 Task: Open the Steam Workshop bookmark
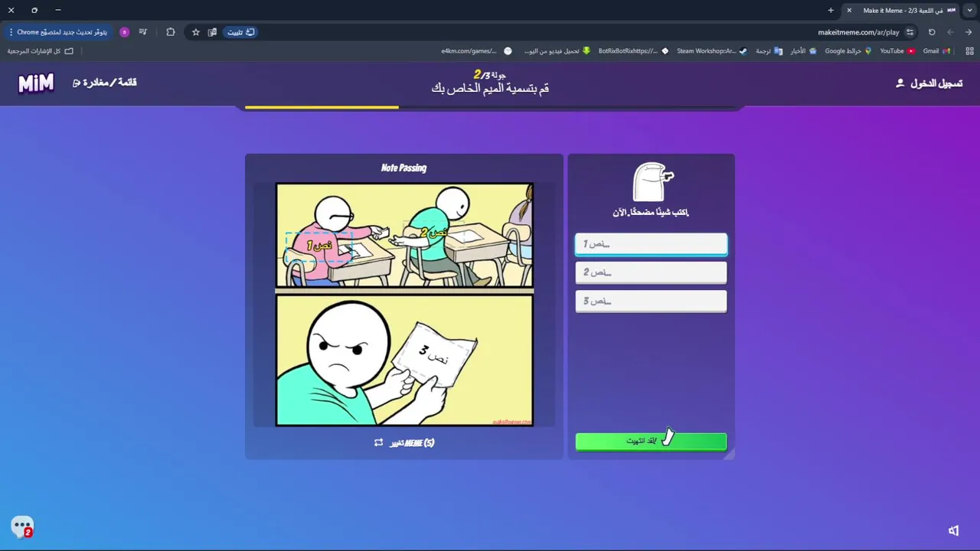click(711, 51)
